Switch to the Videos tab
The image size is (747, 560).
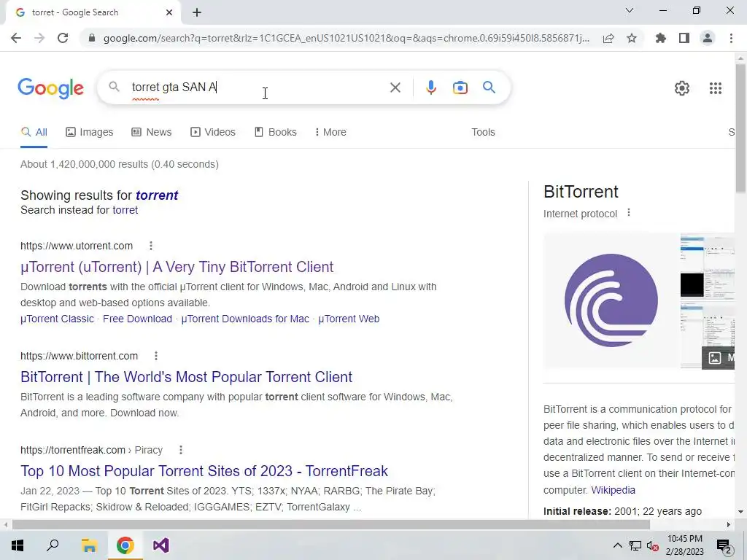(x=212, y=133)
